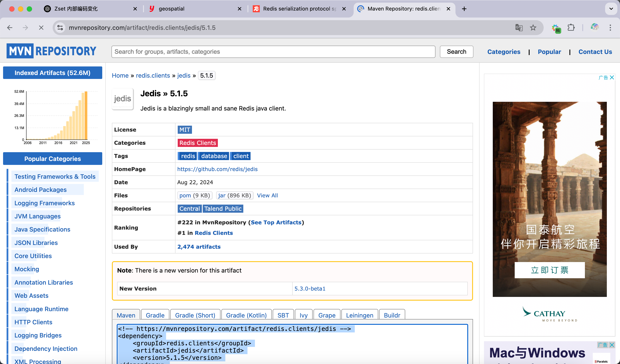Click the MVN Repository logo

click(x=51, y=51)
